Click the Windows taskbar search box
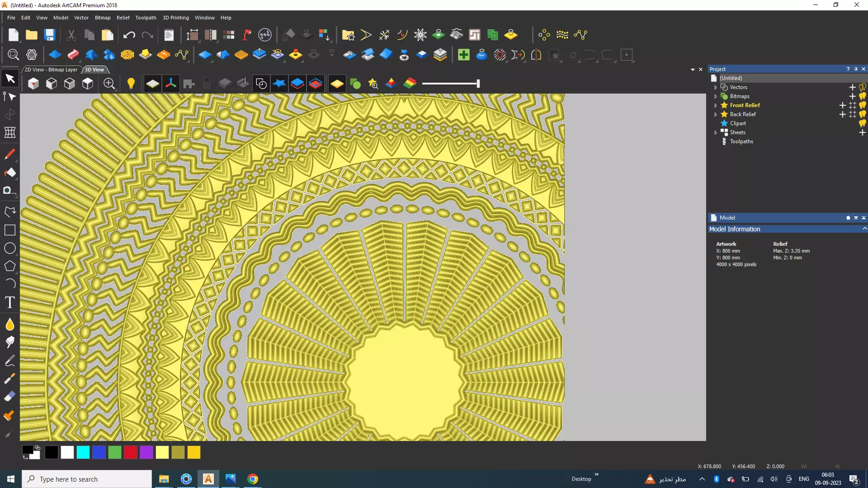Screen dimensions: 868x488 (87, 479)
